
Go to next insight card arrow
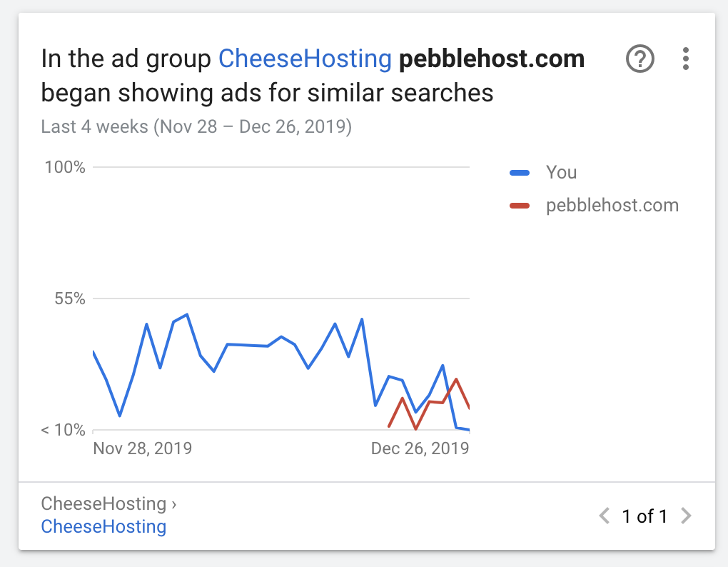click(686, 516)
